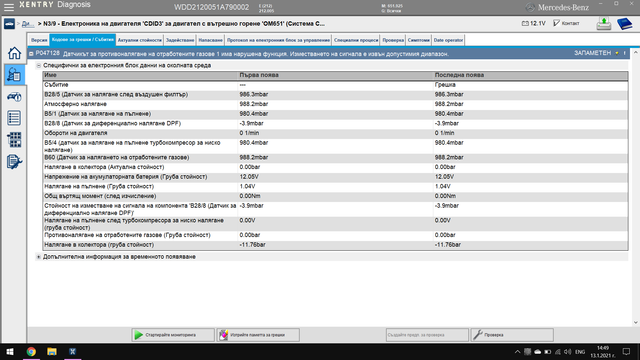Screen dimensions: 640x360
Task: Click the battery voltage 12.1V indicator
Action: pos(533,23)
